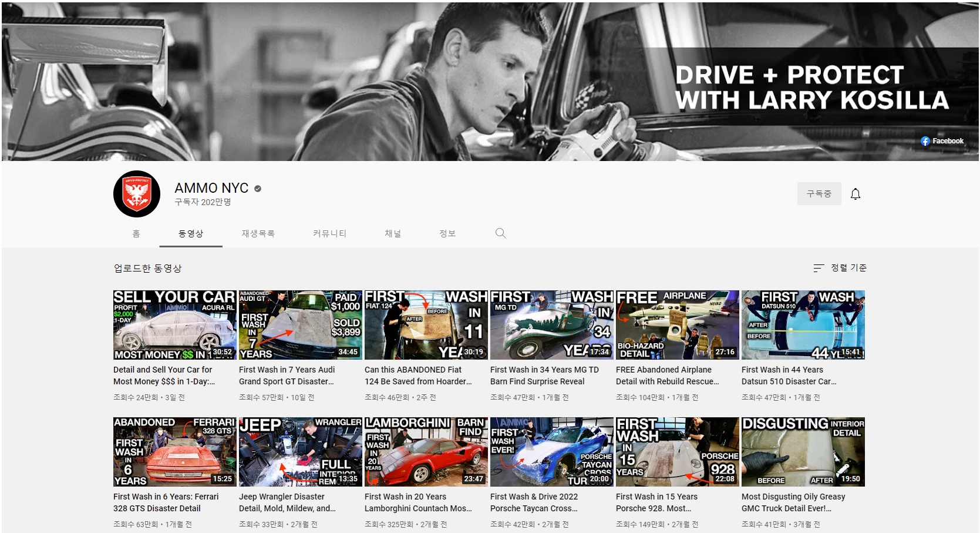This screenshot has width=980, height=533.
Task: Open title 'First Wash in 15 Years Porsche 928'
Action: pyautogui.click(x=657, y=502)
